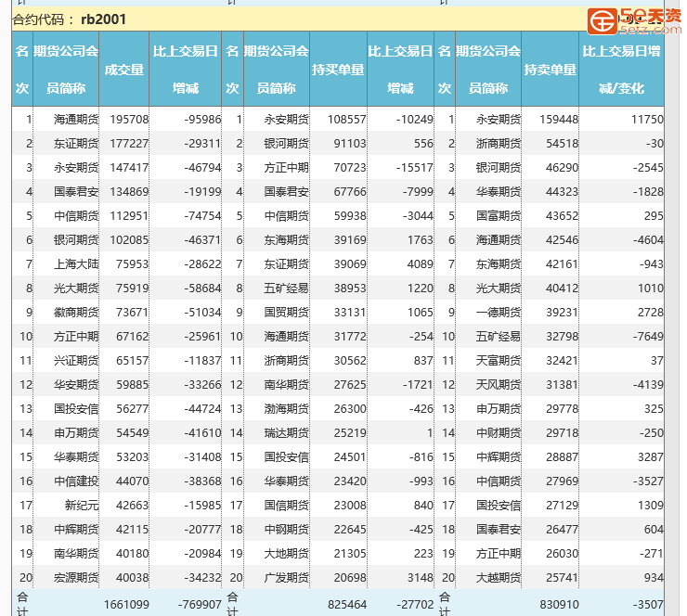Select the long position value 91103
This screenshot has height=616, width=687.
350,143
